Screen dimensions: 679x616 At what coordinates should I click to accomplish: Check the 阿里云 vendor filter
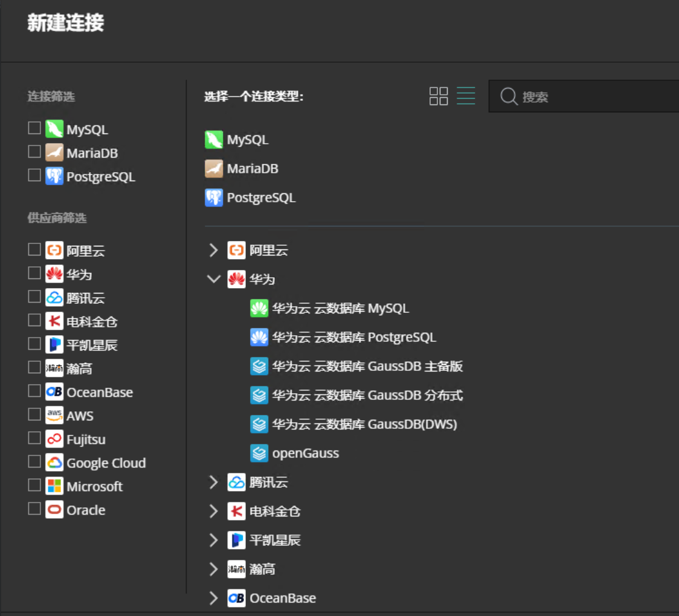(x=34, y=249)
